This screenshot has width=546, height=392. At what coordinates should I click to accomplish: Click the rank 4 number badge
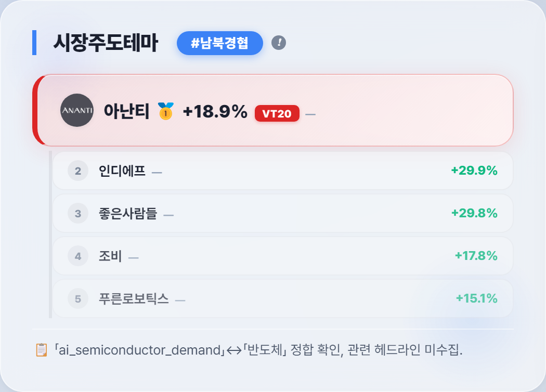click(x=77, y=256)
